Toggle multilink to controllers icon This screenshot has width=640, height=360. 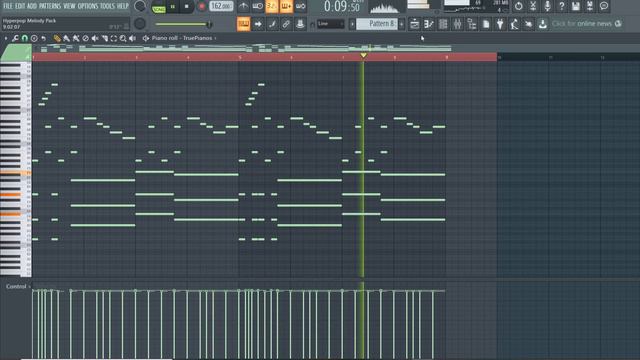click(300, 24)
